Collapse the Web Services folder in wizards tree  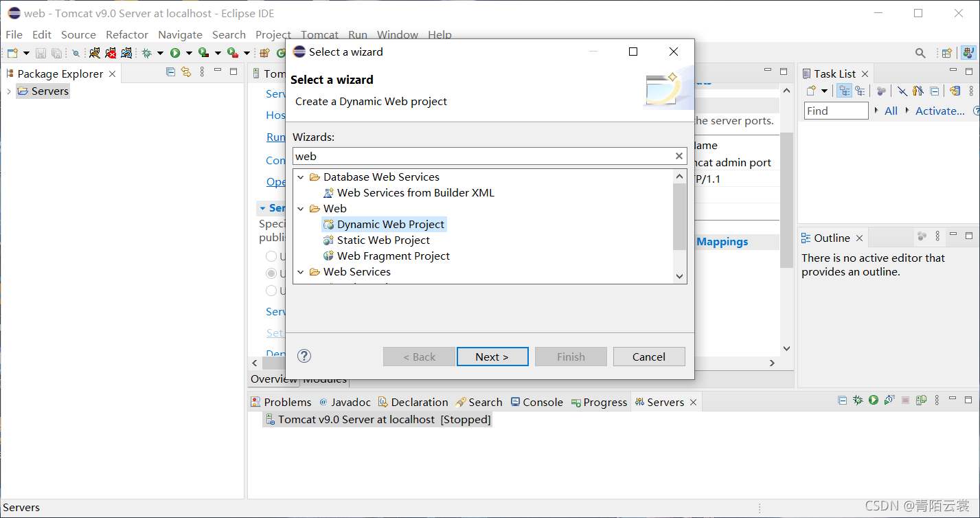(300, 272)
